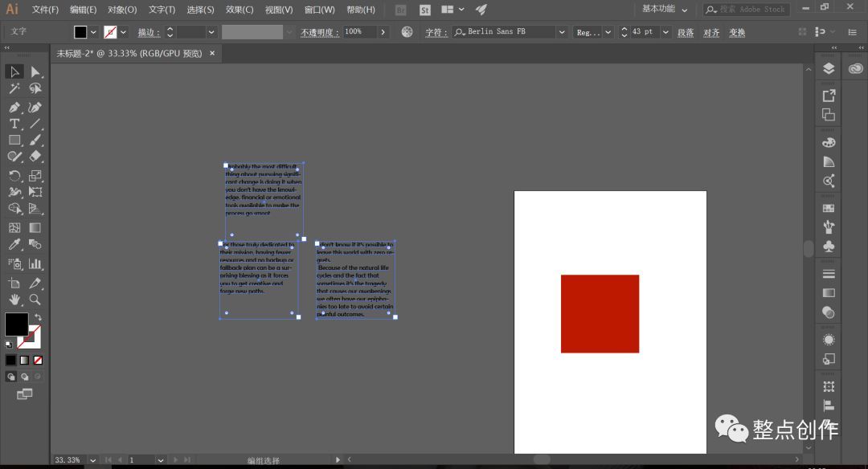Click the 段落 paragraph link
The image size is (868, 469).
(x=686, y=33)
